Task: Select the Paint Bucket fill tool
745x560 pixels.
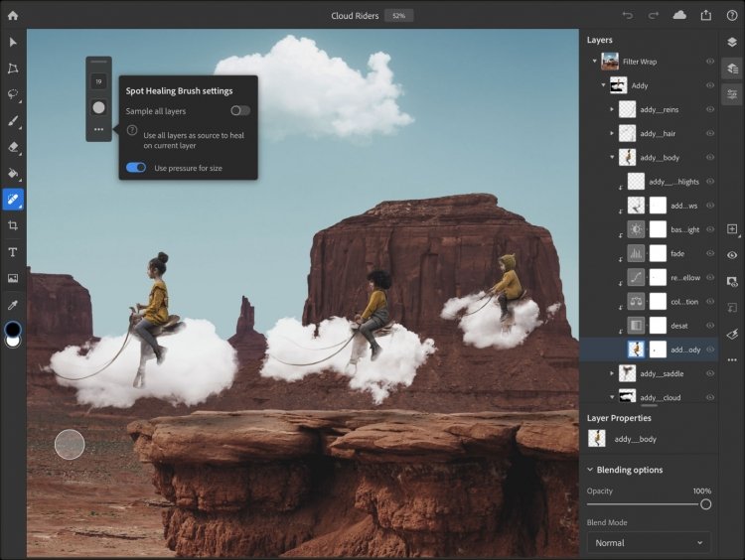Action: click(x=13, y=174)
